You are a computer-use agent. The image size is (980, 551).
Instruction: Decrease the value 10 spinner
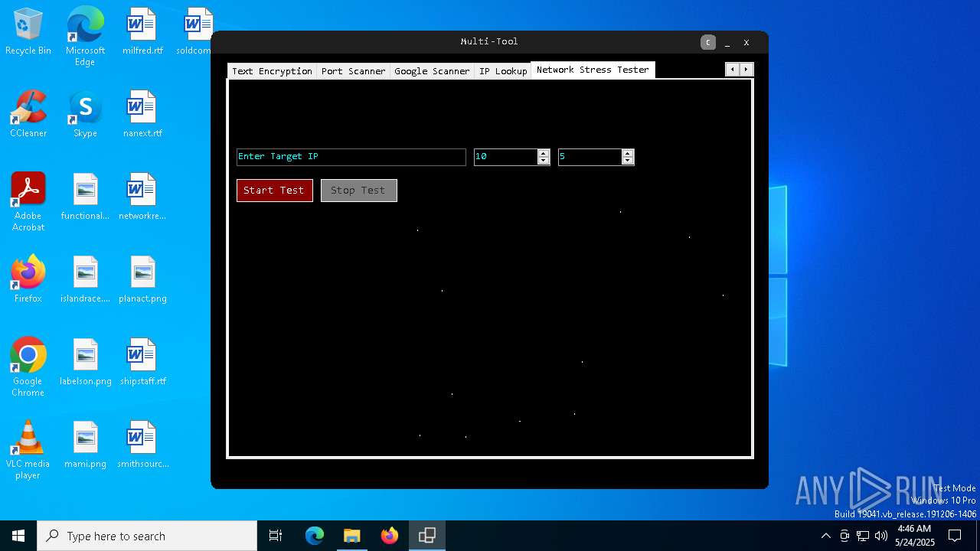pyautogui.click(x=544, y=161)
